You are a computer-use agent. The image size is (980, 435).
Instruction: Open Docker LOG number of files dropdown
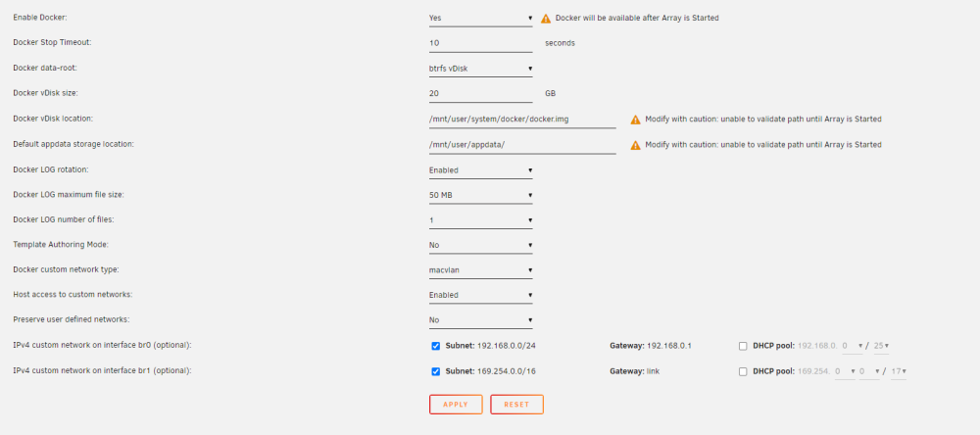(480, 220)
